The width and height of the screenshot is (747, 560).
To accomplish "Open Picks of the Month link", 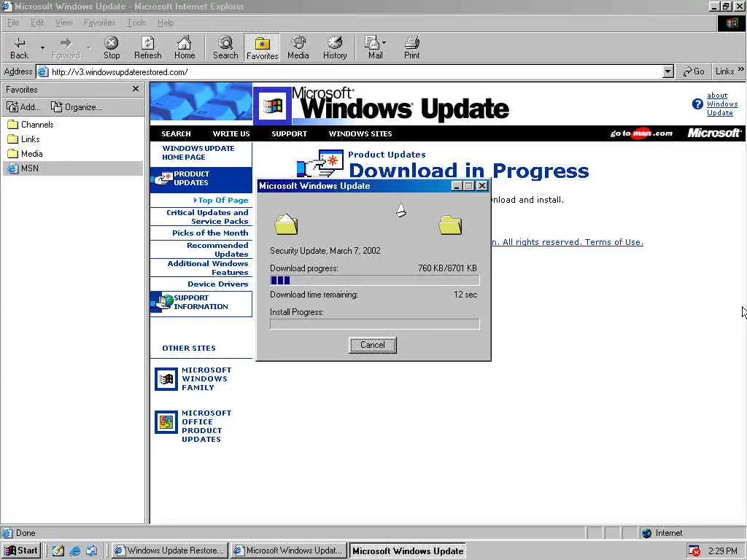I will coord(210,233).
